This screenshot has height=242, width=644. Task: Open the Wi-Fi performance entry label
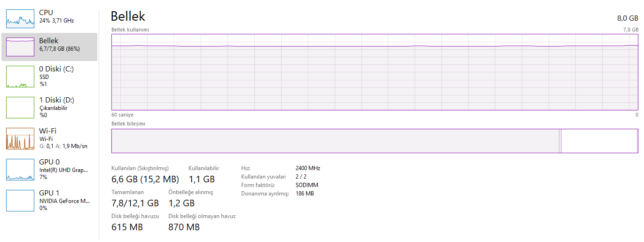[x=47, y=131]
